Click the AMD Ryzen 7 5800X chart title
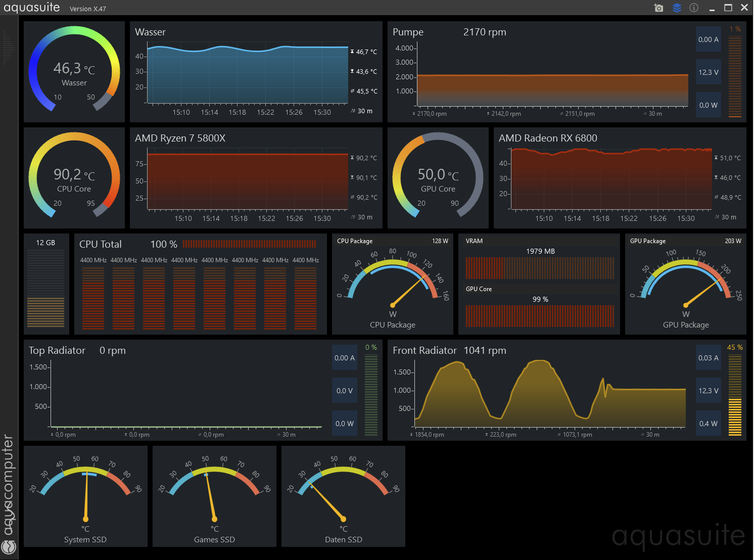The image size is (754, 560). point(180,138)
